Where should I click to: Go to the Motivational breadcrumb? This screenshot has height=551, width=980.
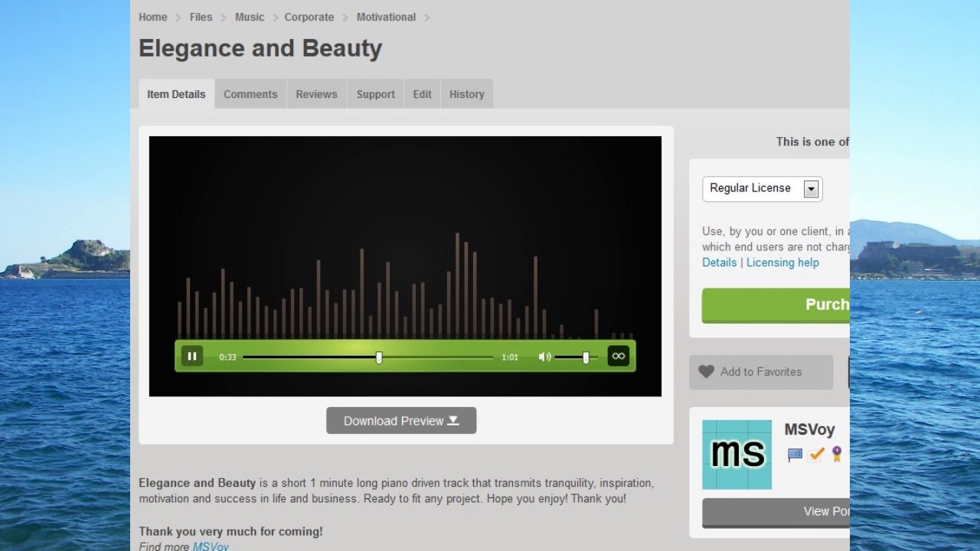(x=386, y=17)
